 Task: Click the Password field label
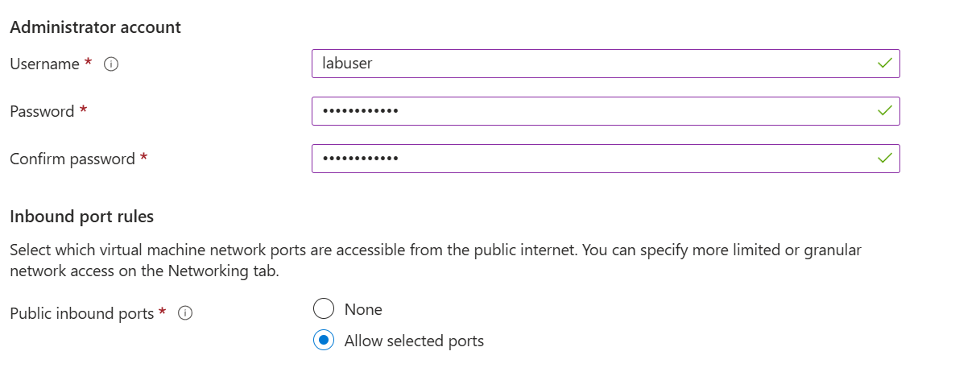coord(42,112)
